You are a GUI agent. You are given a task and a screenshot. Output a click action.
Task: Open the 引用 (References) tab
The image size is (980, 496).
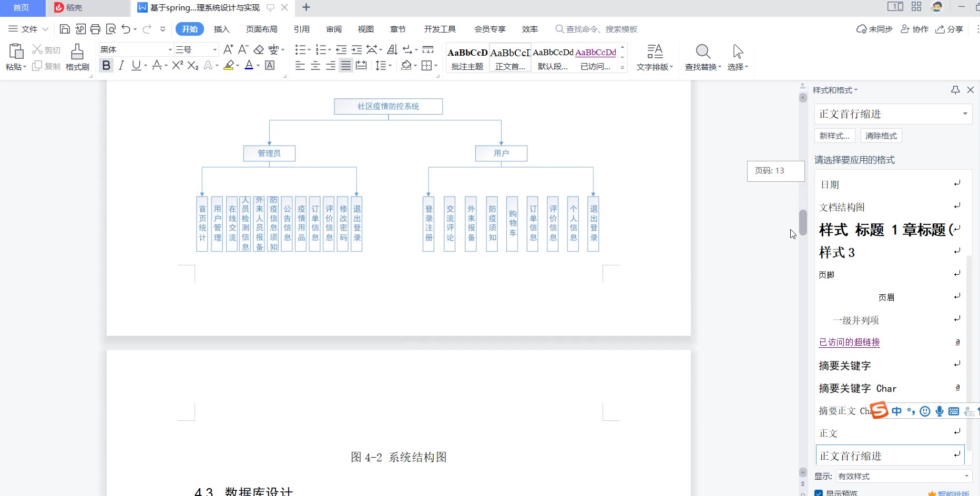pos(301,29)
